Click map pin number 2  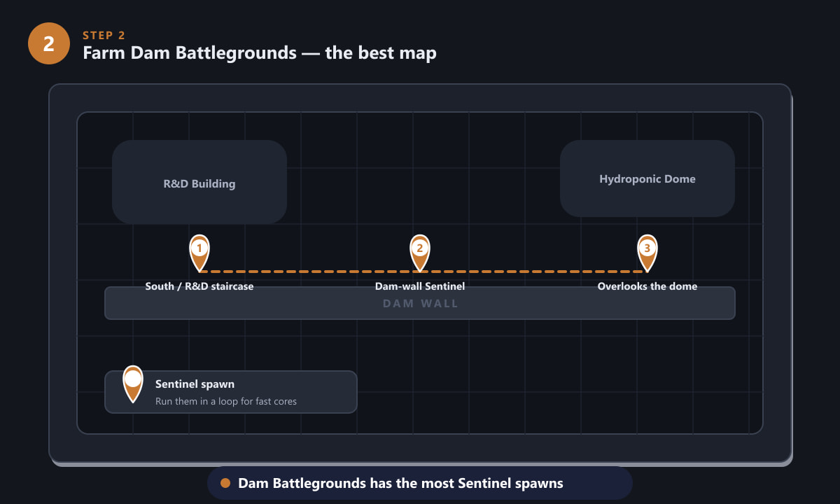(420, 252)
